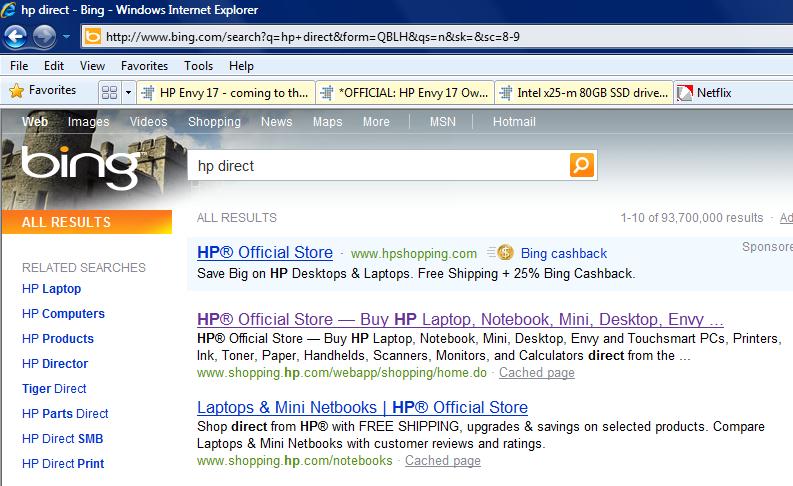Click the 1-10 of 93,700,000 results text
The width and height of the screenshot is (793, 486).
[691, 217]
